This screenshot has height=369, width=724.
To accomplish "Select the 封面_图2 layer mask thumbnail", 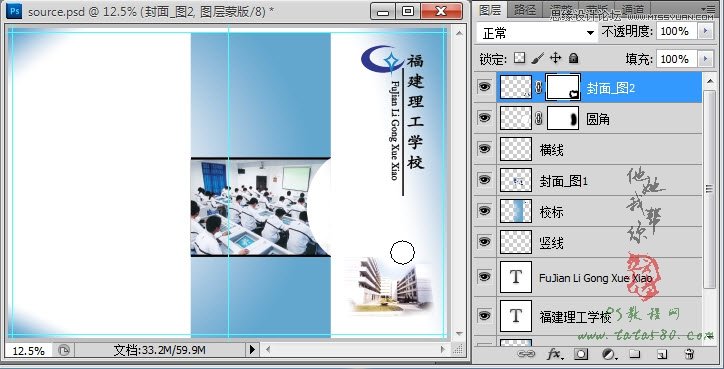I will 563,87.
